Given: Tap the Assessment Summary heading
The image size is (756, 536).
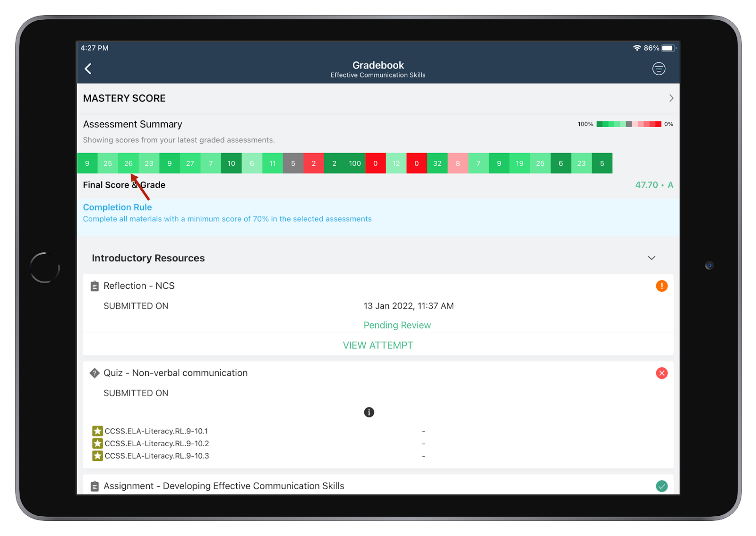Looking at the screenshot, I should coord(132,124).
